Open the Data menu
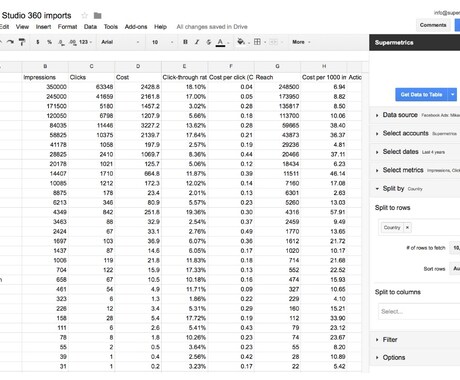Screen dimensions: 460x380 (90, 27)
